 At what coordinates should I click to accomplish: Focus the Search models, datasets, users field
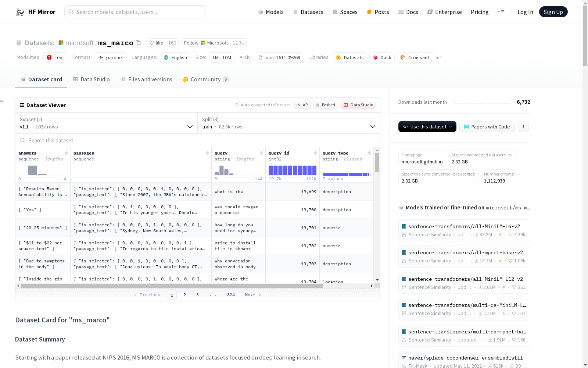pyautogui.click(x=135, y=12)
